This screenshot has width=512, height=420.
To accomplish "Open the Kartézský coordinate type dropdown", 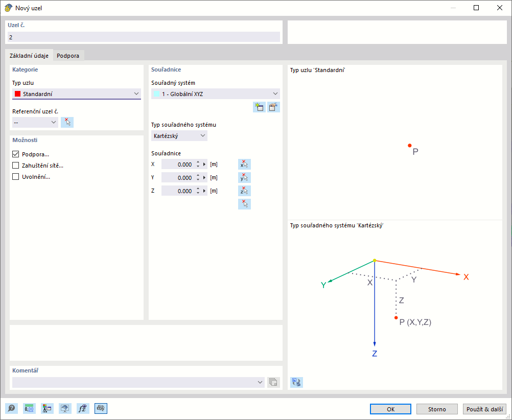I will point(179,136).
